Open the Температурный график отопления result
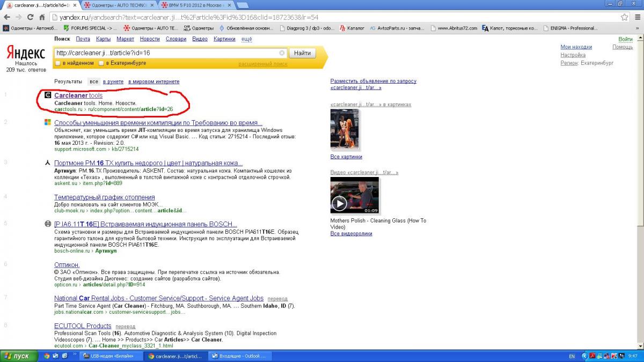The height and width of the screenshot is (362, 644). (105, 197)
